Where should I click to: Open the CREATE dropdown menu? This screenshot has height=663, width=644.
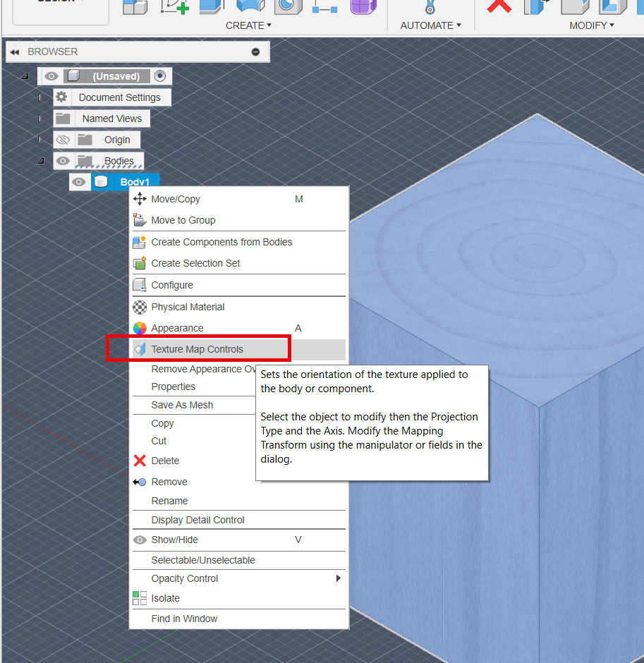point(248,25)
